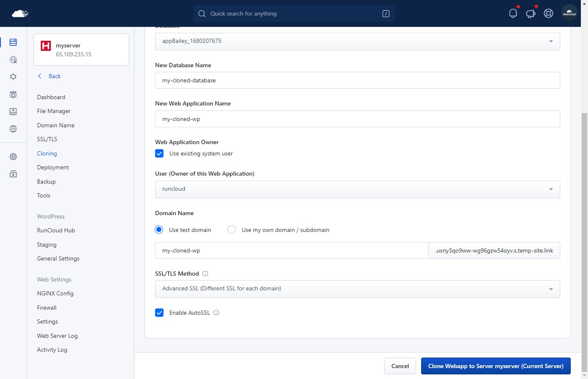The width and height of the screenshot is (588, 379).
Task: Open the support lifebuoy icon
Action: (548, 13)
